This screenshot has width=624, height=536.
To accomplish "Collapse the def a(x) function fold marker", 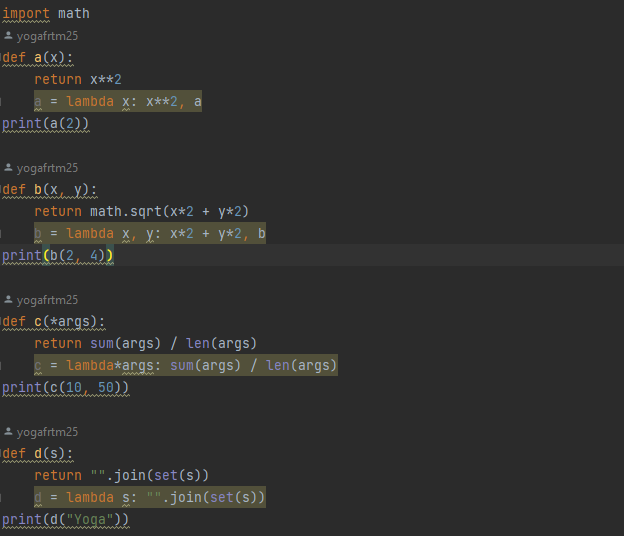I will coord(1,58).
